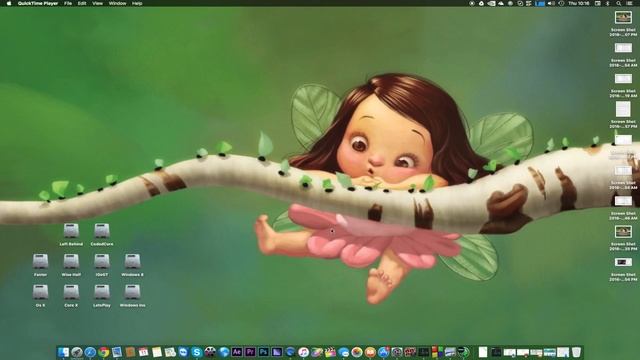Open the blank document icon in Dock
640x360 pixels.
483,352
